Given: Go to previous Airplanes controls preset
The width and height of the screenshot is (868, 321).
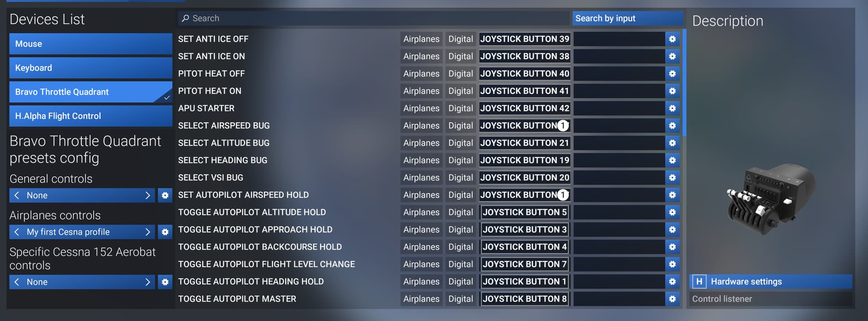Looking at the screenshot, I should (x=17, y=232).
